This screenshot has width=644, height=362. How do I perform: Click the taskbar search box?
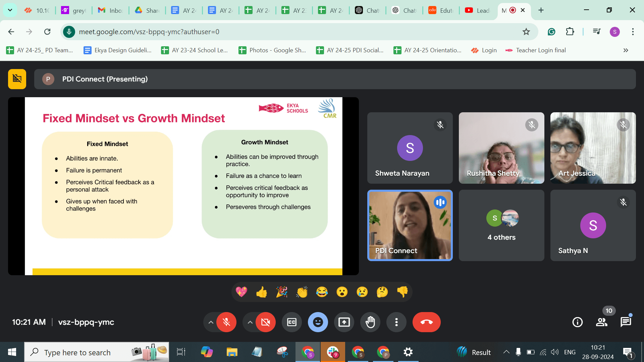pos(97,352)
